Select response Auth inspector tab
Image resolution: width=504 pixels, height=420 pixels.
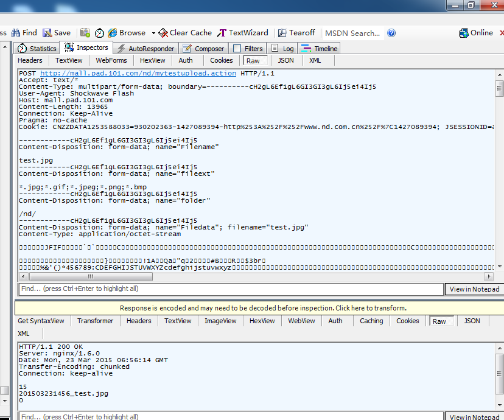pyautogui.click(x=335, y=321)
